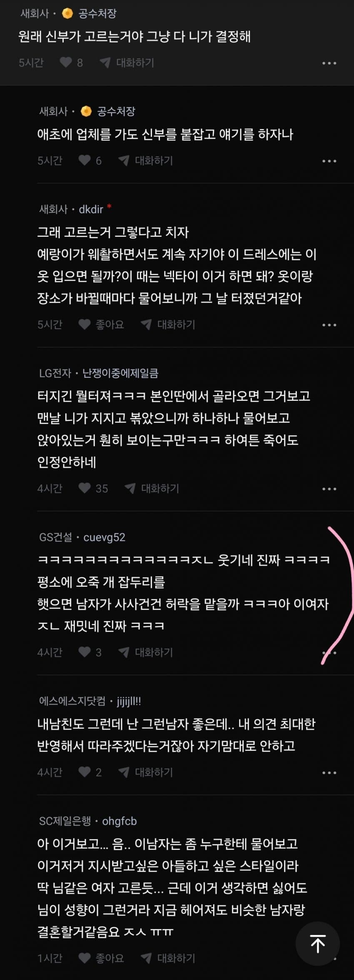Image resolution: width=354 pixels, height=980 pixels.
Task: Open the three-dot menu on dkdir's reply
Action: pos(329,324)
